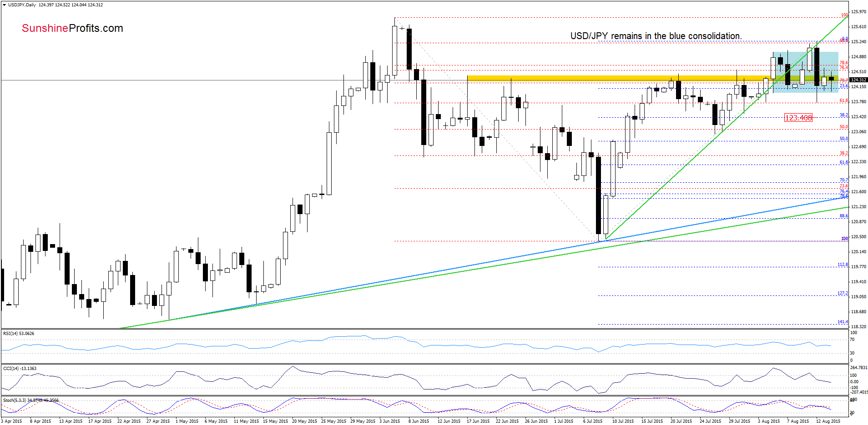Click the 22 Apr 2015 date label

click(x=129, y=421)
